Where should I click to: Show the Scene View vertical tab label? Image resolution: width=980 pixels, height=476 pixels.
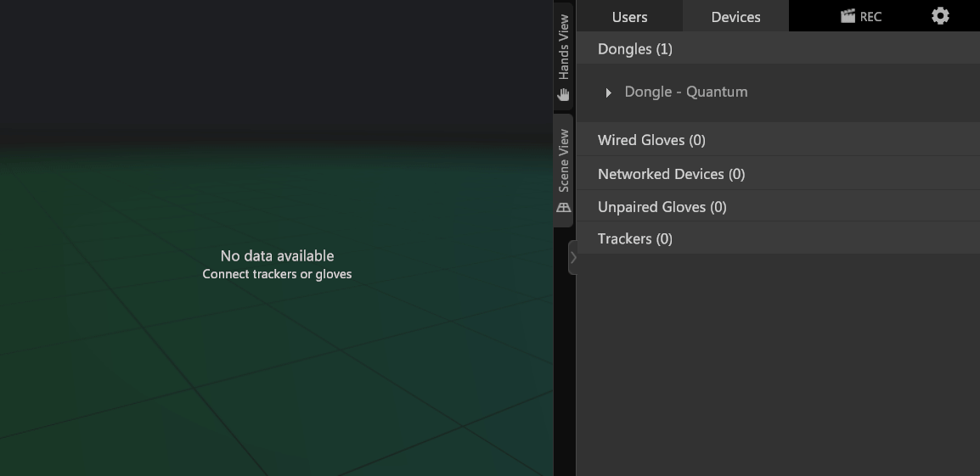click(564, 161)
